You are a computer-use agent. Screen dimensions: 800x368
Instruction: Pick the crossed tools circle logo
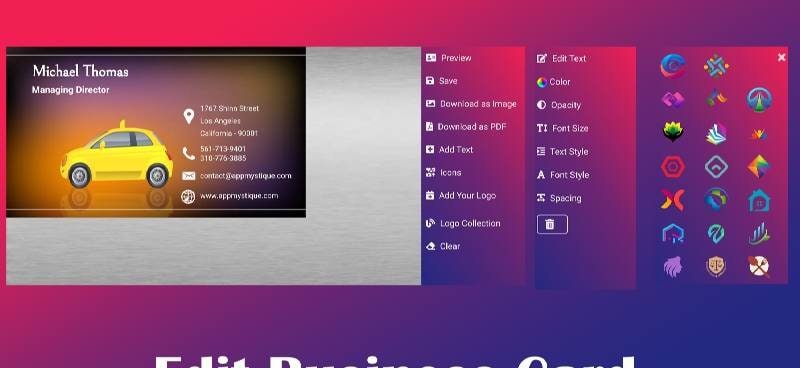pos(759,266)
